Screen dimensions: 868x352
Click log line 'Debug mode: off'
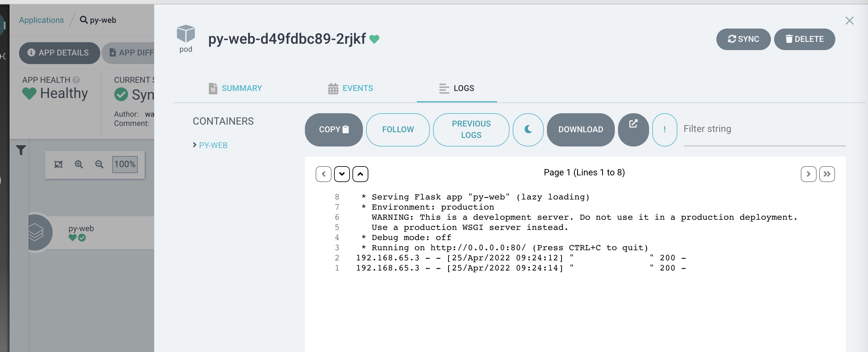click(406, 237)
